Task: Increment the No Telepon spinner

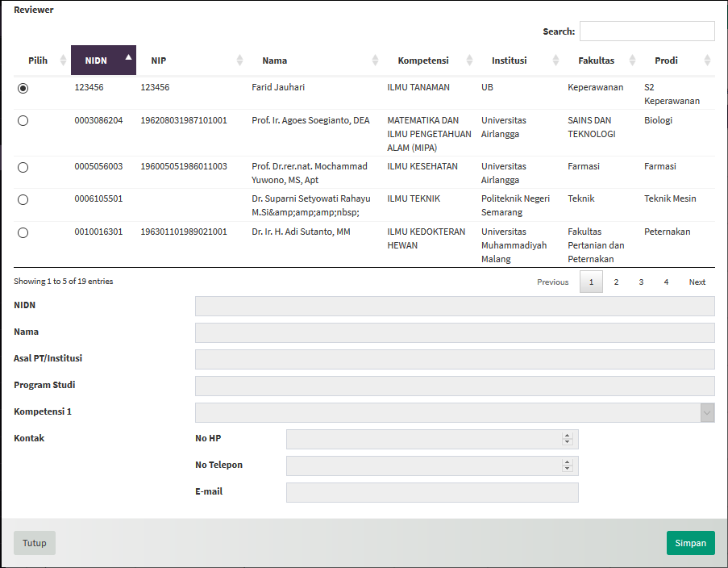Action: coord(567,462)
